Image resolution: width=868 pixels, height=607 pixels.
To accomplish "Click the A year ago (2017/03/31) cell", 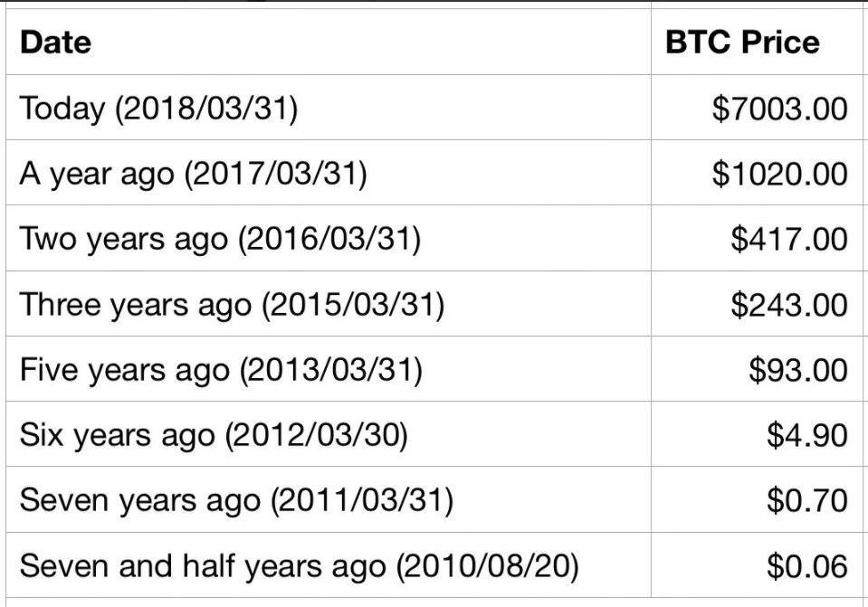I will click(x=329, y=173).
